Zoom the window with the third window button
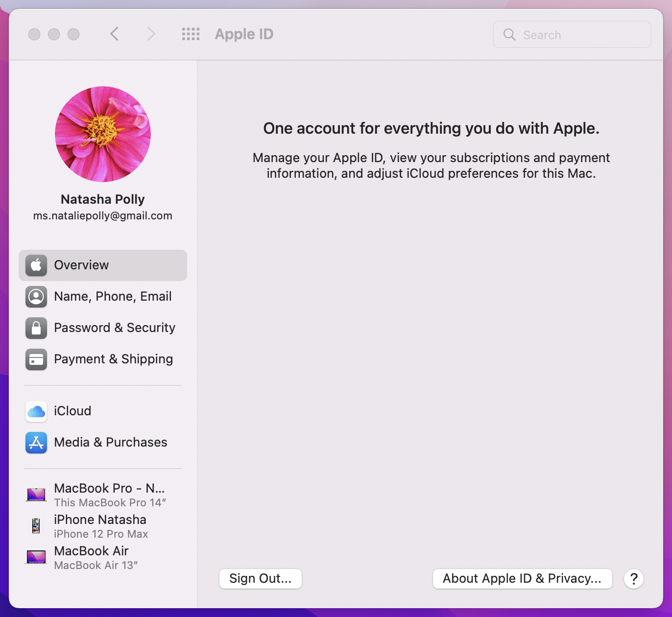This screenshot has height=617, width=672. (73, 34)
